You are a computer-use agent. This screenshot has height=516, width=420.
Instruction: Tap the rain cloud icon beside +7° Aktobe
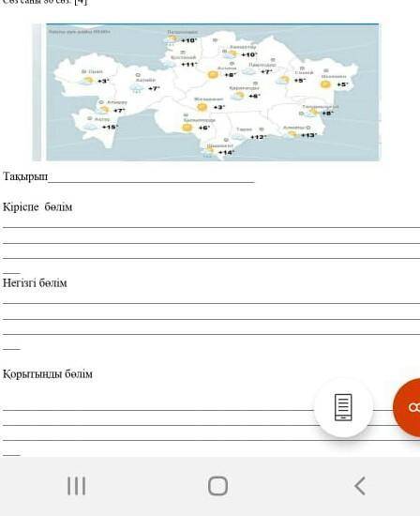coord(137,88)
